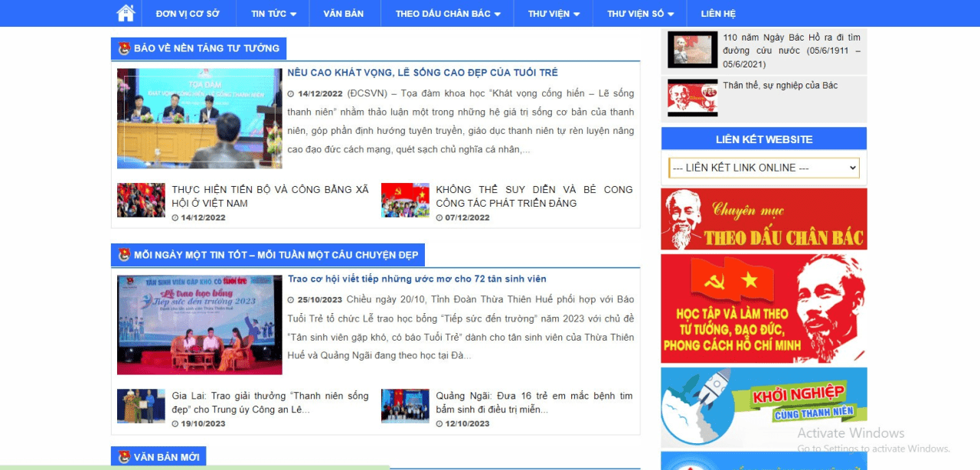Click the scholarship ceremony image for tân sinh viên

click(x=199, y=325)
